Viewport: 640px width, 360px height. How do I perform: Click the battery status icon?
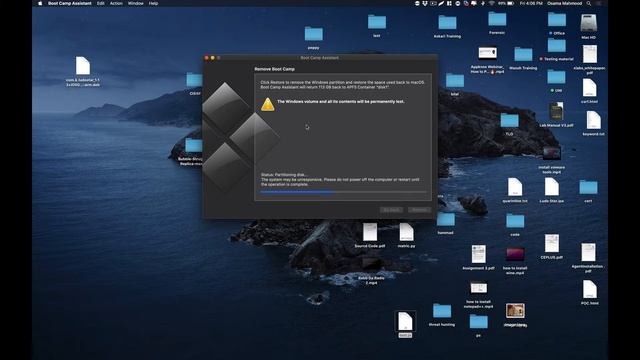[510, 3]
